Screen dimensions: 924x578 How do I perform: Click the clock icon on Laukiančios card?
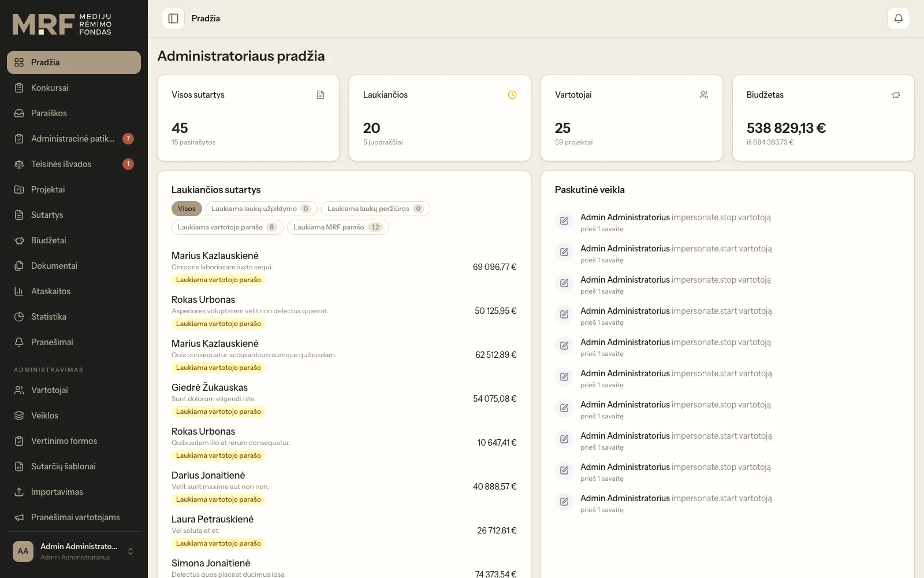click(x=512, y=95)
